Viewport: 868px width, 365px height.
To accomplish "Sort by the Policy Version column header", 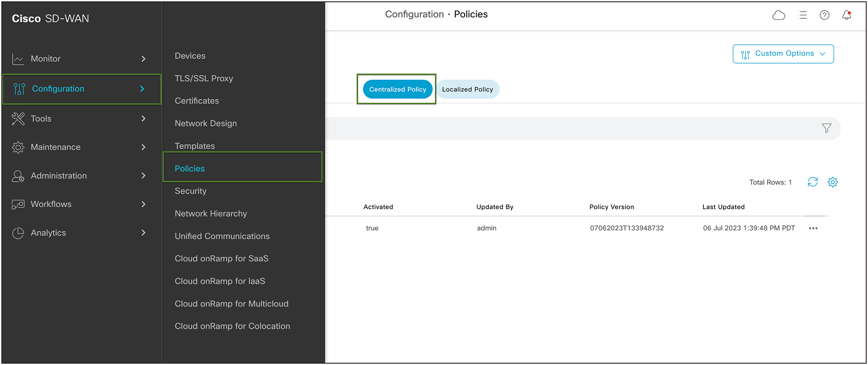I will tap(612, 207).
